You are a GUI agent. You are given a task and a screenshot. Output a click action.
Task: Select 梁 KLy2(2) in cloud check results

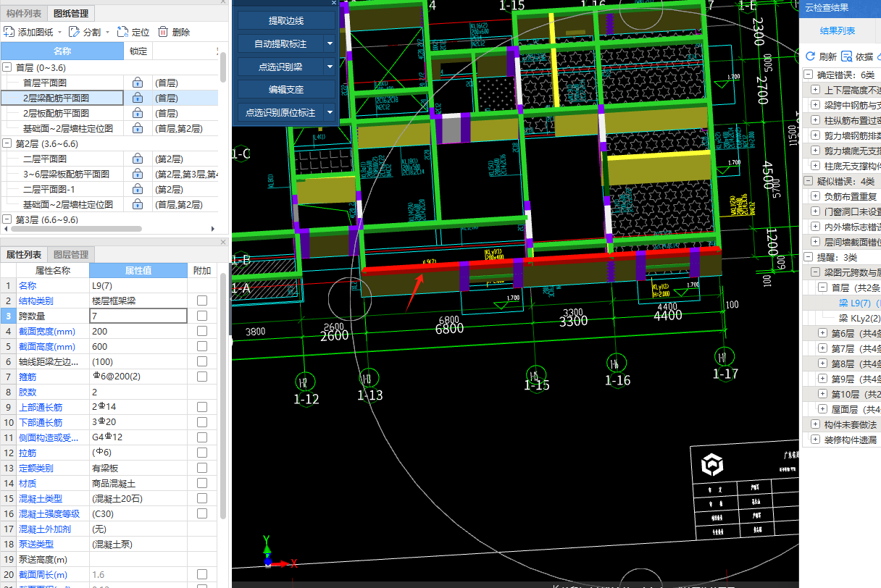pyautogui.click(x=859, y=318)
